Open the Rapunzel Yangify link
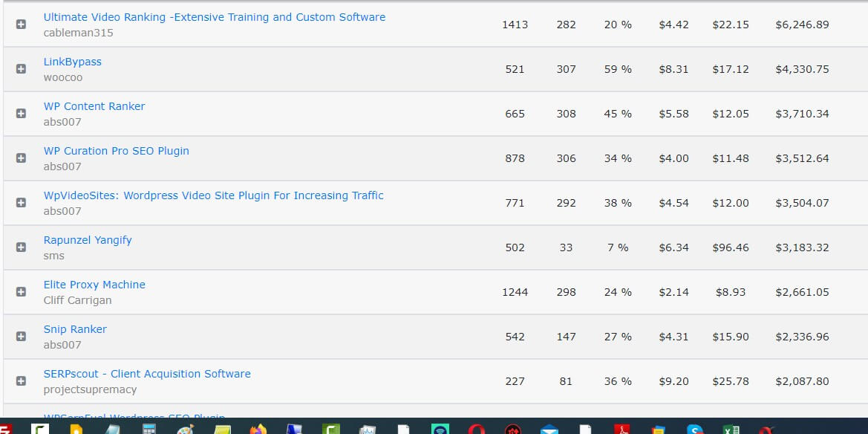The image size is (868, 434). 88,240
